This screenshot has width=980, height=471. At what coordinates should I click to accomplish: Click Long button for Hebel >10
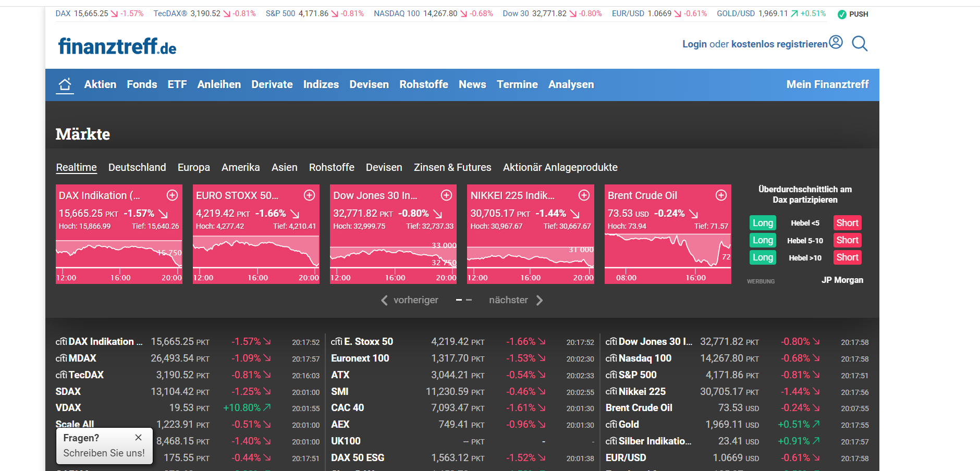tap(763, 257)
